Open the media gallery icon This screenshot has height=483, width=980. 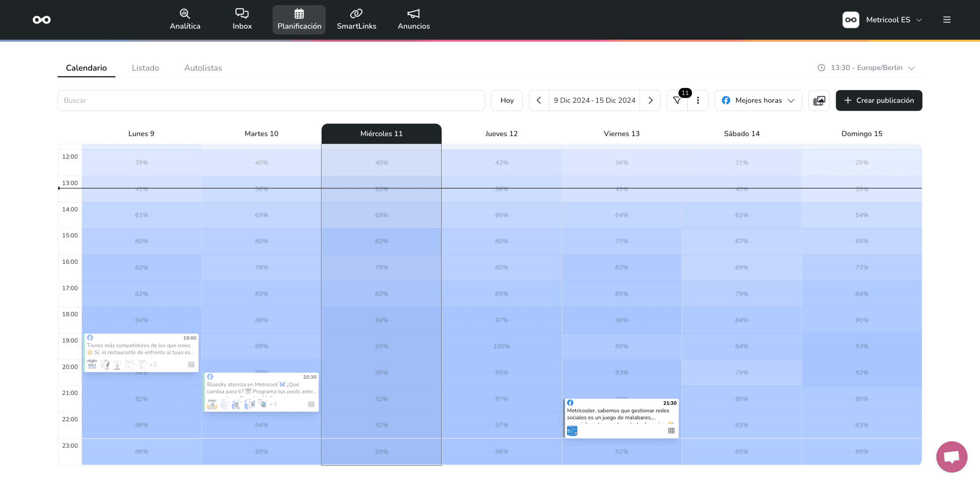pyautogui.click(x=819, y=101)
